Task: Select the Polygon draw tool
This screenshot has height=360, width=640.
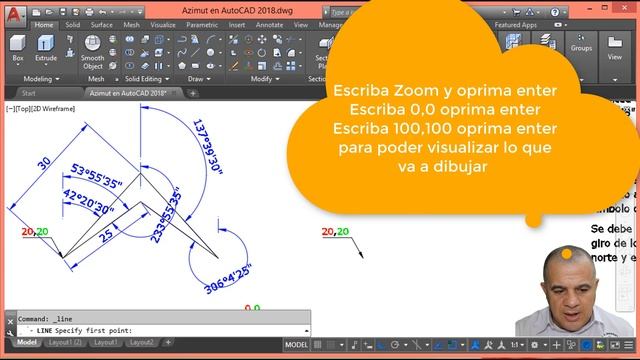Action: click(x=182, y=65)
